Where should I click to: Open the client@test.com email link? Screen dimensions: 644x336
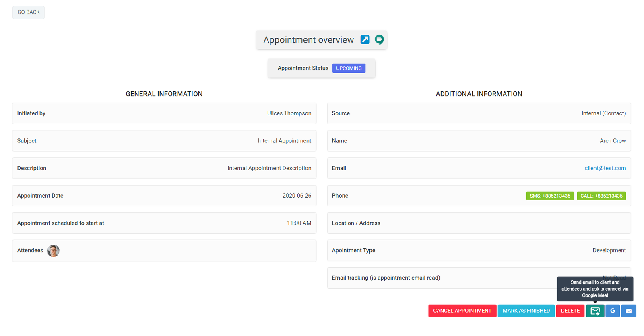click(x=605, y=168)
